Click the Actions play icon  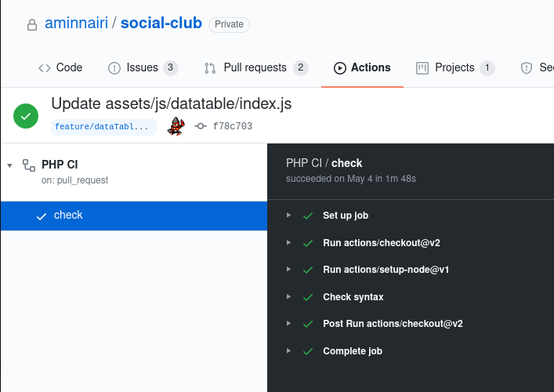340,68
